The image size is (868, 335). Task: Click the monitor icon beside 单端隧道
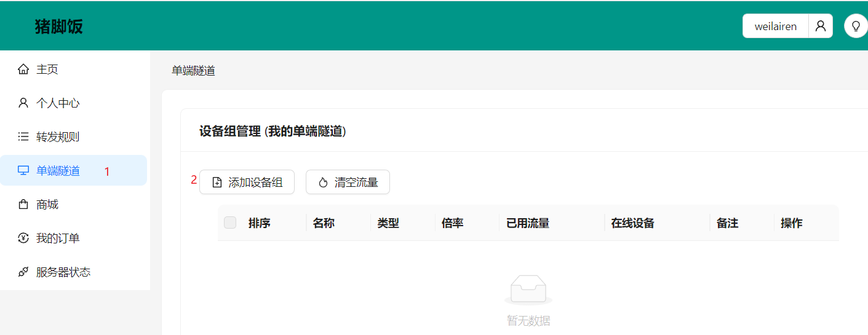(23, 171)
